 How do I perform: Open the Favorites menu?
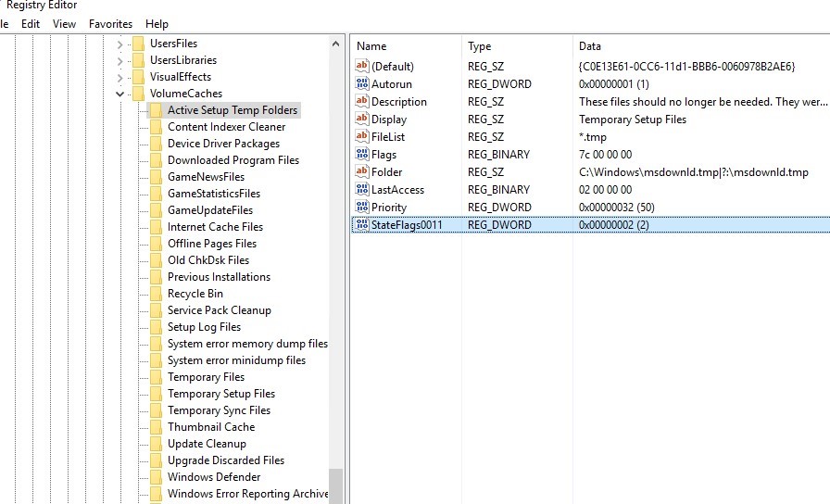[x=110, y=23]
